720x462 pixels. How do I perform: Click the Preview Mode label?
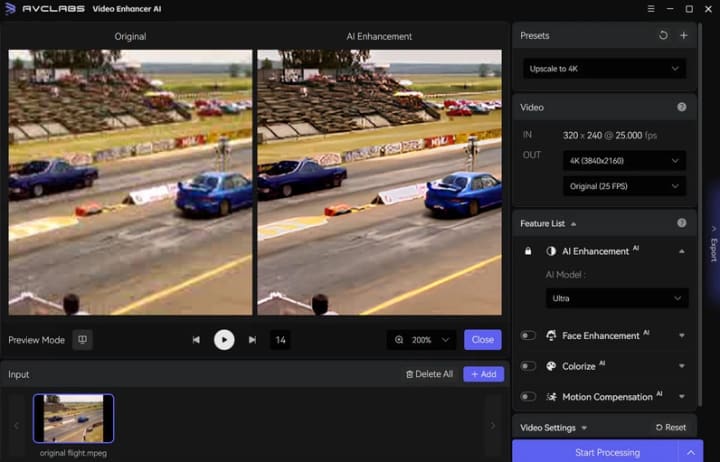pos(36,340)
